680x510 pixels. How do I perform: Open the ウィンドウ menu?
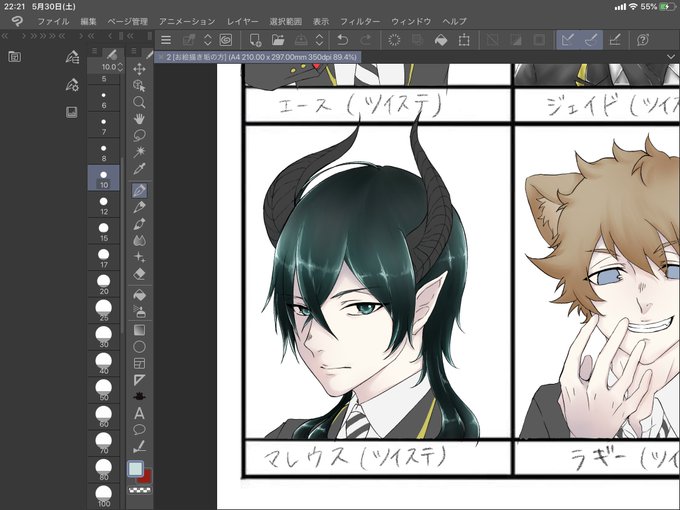click(411, 21)
